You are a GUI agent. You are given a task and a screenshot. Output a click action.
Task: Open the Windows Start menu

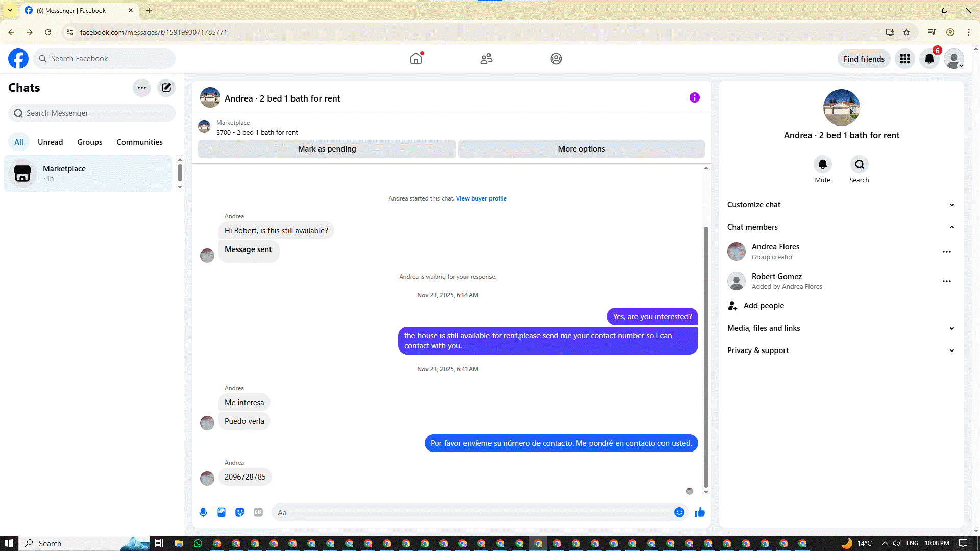9,543
